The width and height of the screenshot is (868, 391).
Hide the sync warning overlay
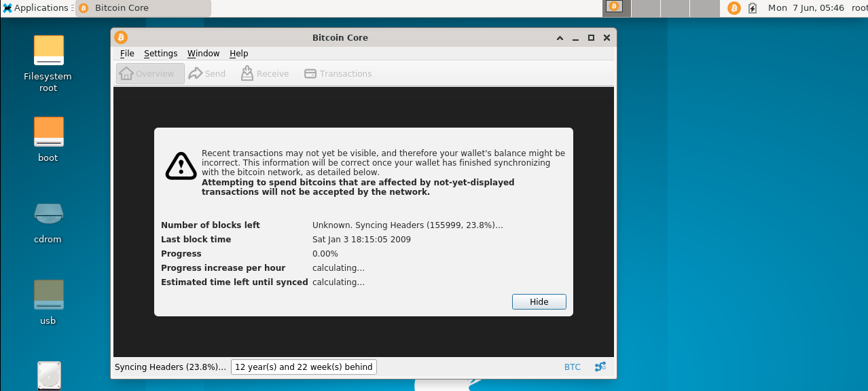click(539, 302)
